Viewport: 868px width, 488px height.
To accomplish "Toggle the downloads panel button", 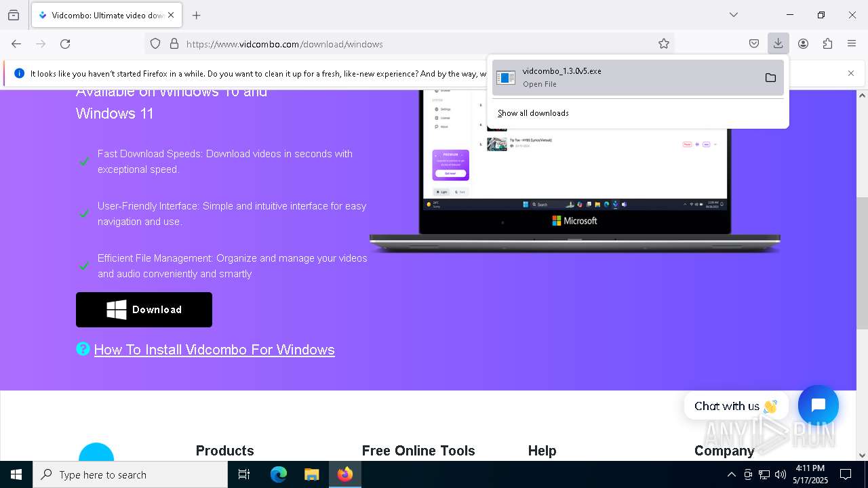I will coord(778,43).
